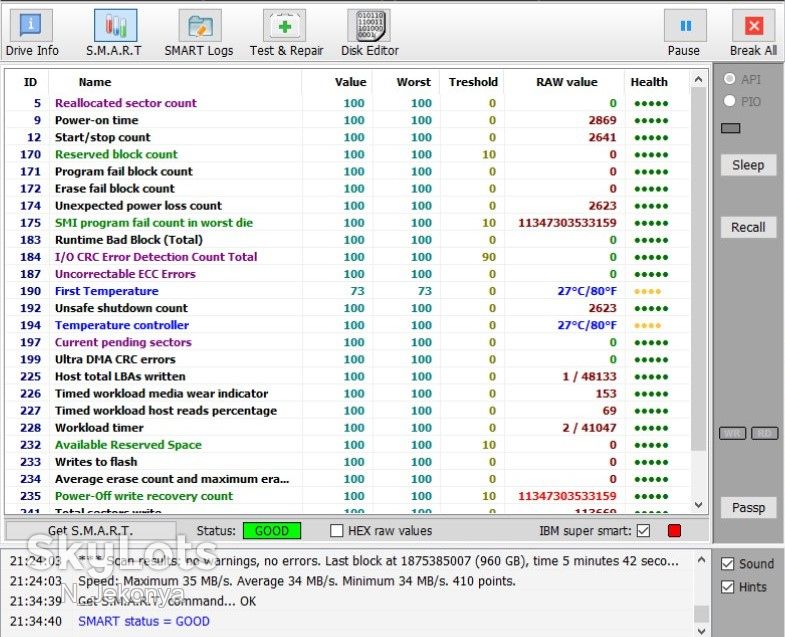Select the Ultra DMA CRC errors row

[348, 359]
